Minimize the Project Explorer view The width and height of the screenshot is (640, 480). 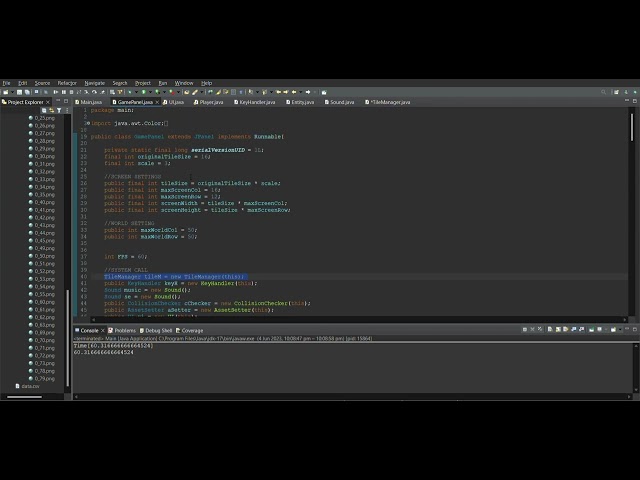click(x=58, y=101)
